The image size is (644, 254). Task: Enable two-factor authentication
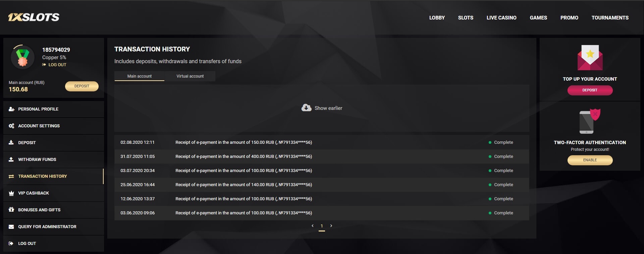(x=590, y=160)
